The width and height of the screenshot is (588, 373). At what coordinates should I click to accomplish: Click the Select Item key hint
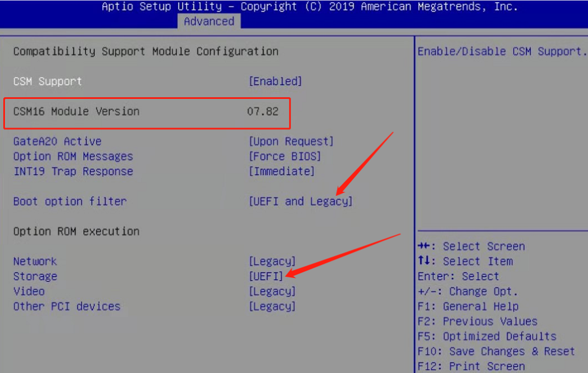click(x=465, y=261)
